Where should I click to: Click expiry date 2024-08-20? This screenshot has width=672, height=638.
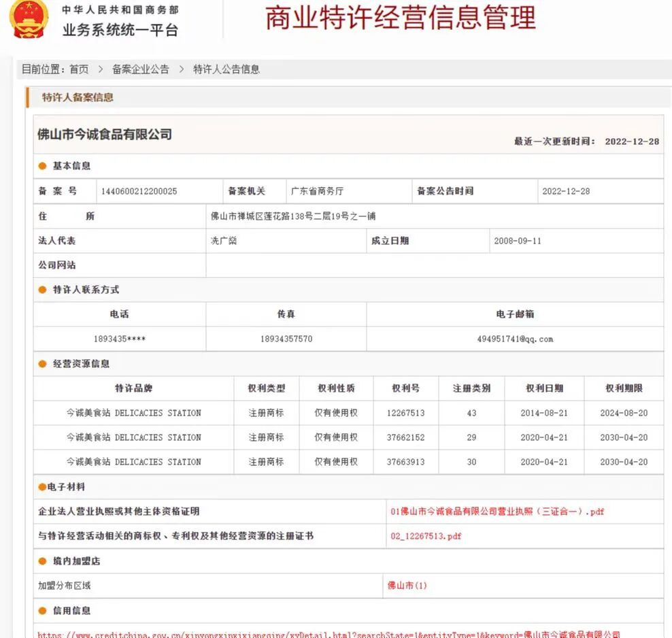[x=624, y=413]
